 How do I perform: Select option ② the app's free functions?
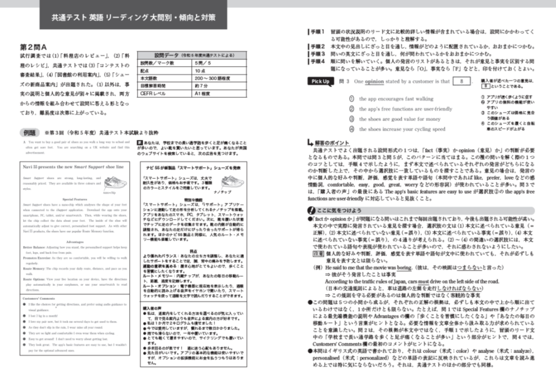[x=401, y=109]
